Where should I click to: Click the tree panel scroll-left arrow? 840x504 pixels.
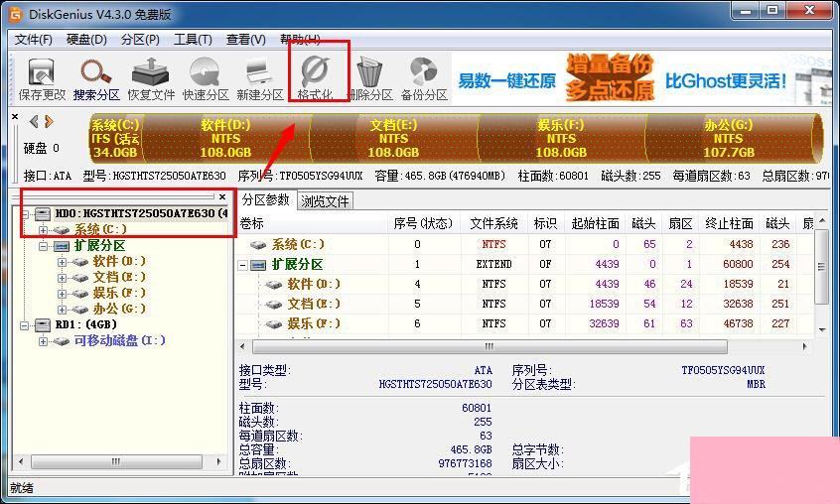(21, 461)
